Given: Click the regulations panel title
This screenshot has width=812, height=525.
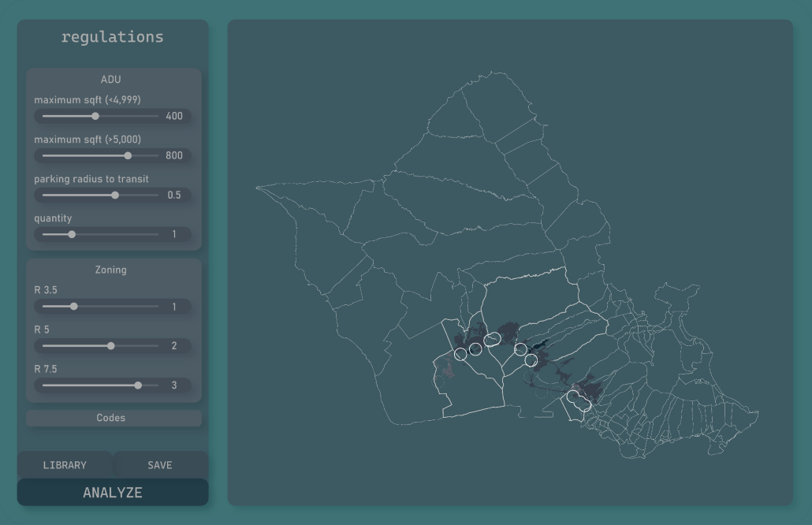Looking at the screenshot, I should click(x=113, y=36).
